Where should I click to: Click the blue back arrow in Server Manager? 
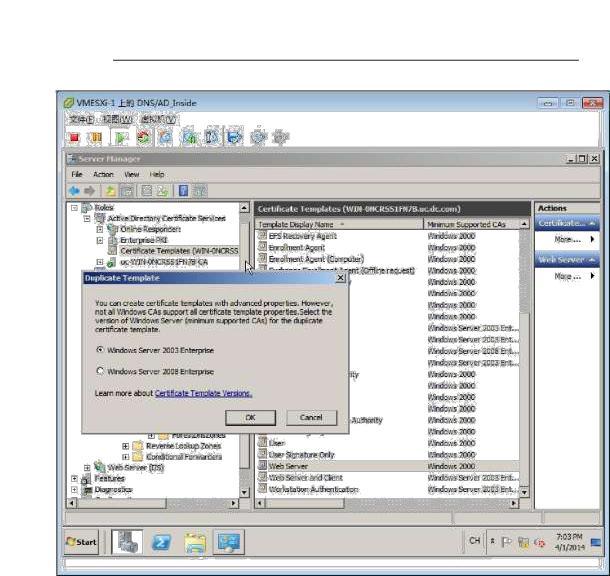(74, 191)
